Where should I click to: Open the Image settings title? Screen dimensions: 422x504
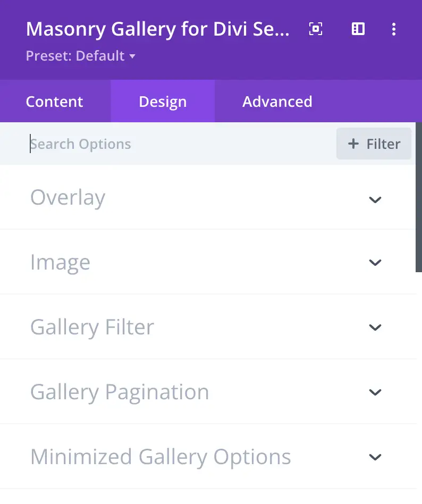(x=60, y=263)
